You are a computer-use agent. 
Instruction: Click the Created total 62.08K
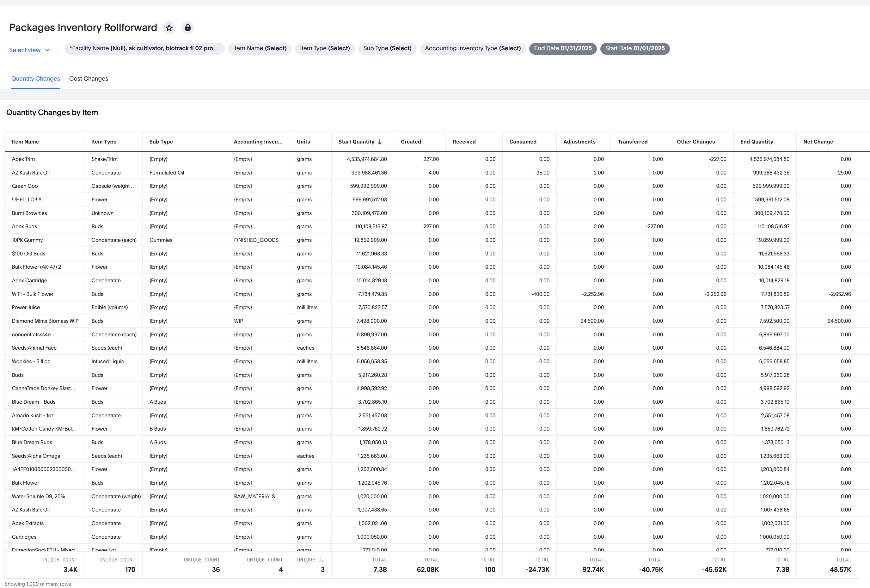coord(427,569)
